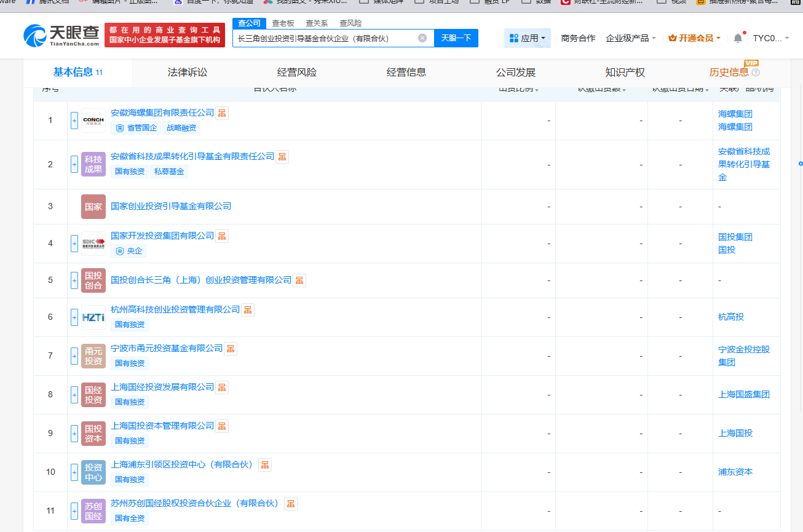The height and width of the screenshot is (532, 803).
Task: Expand row 9 上海国投资本 plus button
Action: (74, 433)
